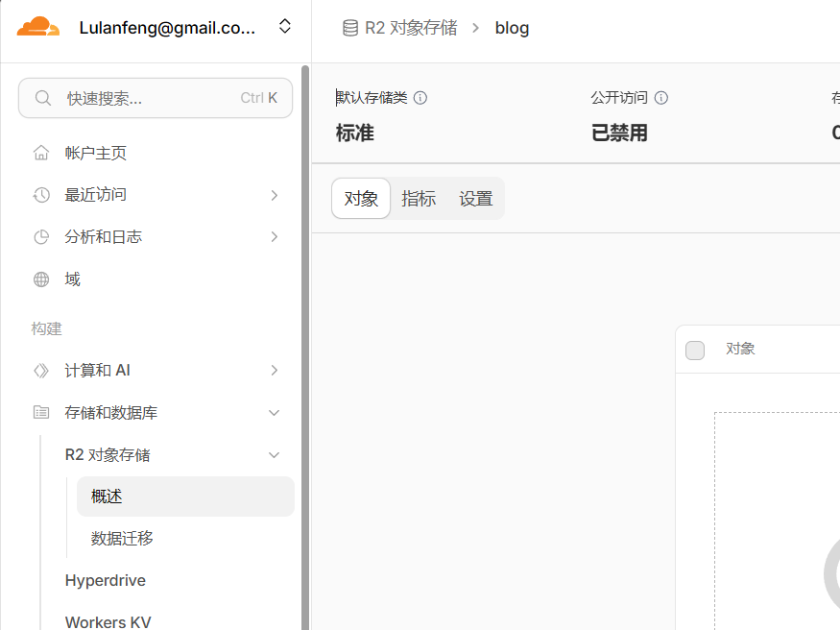Open the quick search magnifier icon
The image size is (840, 630).
click(x=42, y=97)
